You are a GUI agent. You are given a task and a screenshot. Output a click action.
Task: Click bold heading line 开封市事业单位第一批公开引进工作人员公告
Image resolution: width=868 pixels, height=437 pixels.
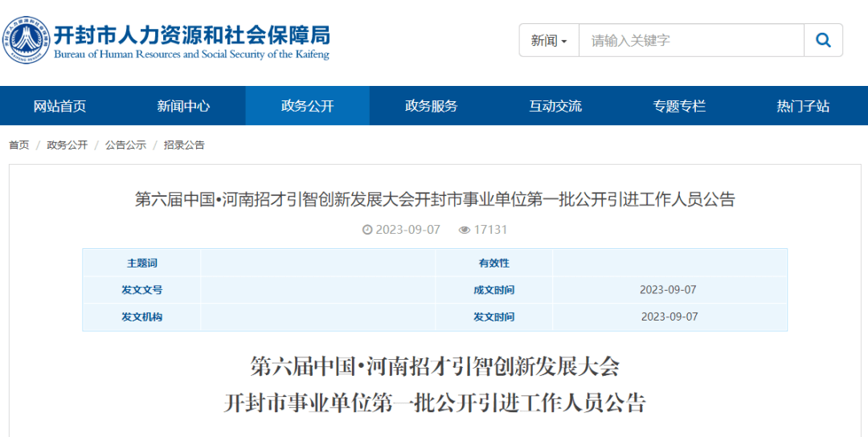pos(435,402)
